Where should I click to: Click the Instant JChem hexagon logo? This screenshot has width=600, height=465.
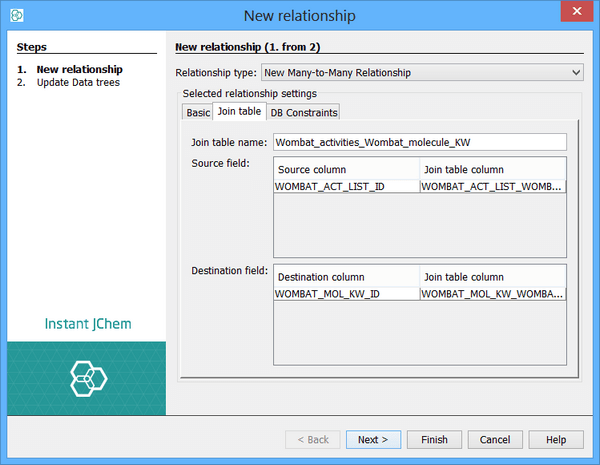[x=87, y=377]
